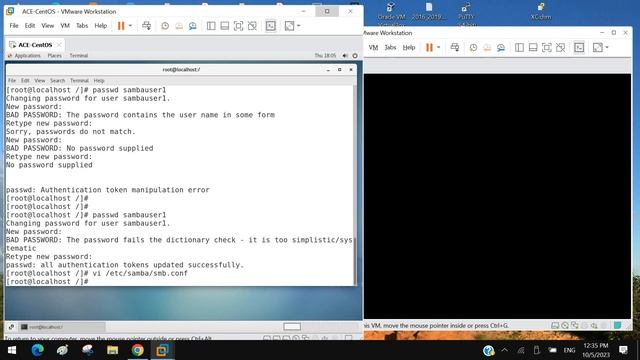Enter full screen in second VMware window
The width and height of the screenshot is (640, 360).
pyautogui.click(x=547, y=47)
